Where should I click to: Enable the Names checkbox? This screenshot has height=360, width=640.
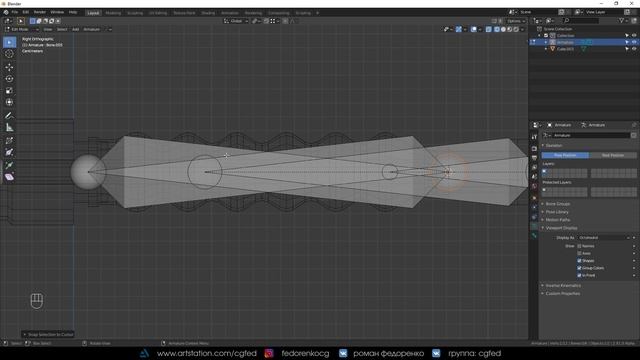pos(579,246)
